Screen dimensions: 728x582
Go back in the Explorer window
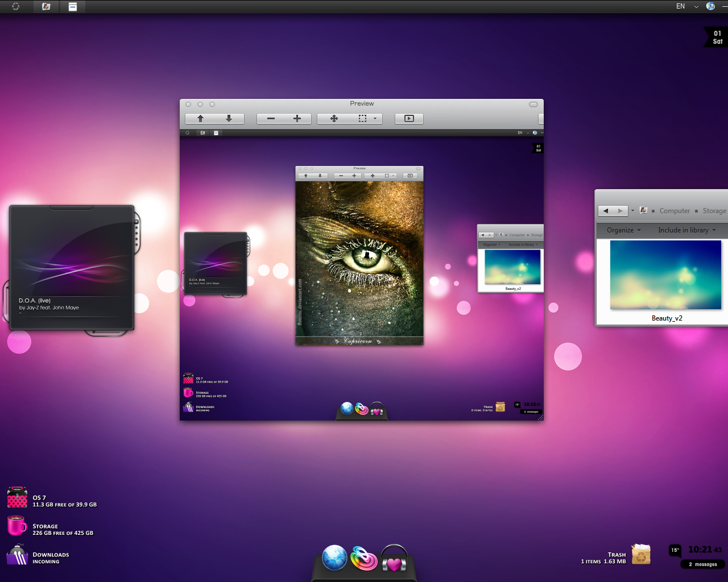606,210
